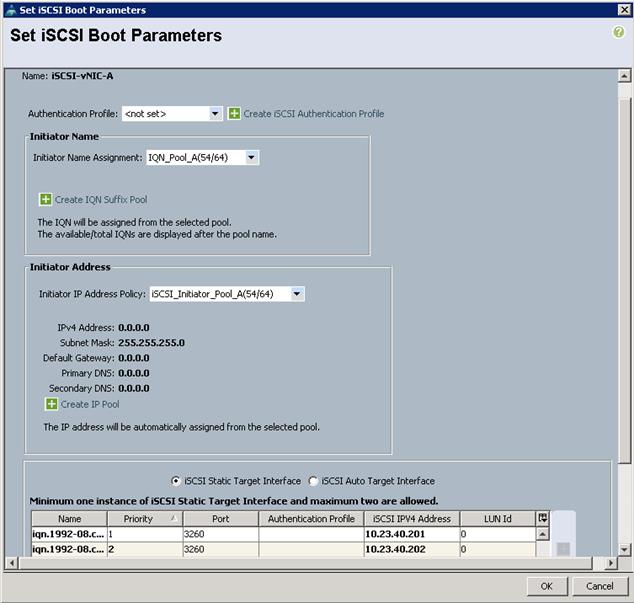Click the green plus icon for Create IP Pool
The image size is (634, 603).
tap(51, 404)
